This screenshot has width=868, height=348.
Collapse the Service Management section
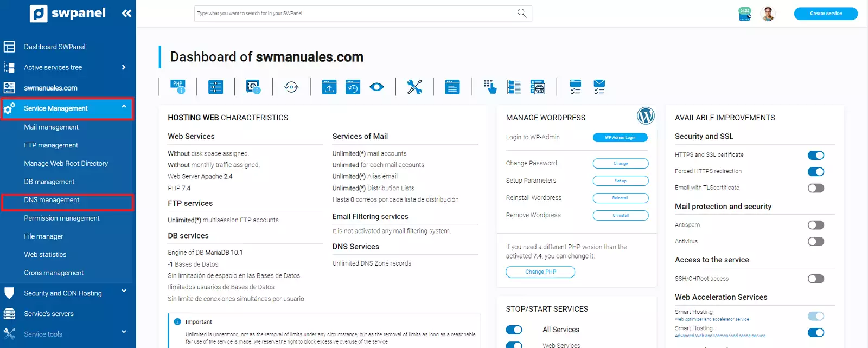coord(124,107)
